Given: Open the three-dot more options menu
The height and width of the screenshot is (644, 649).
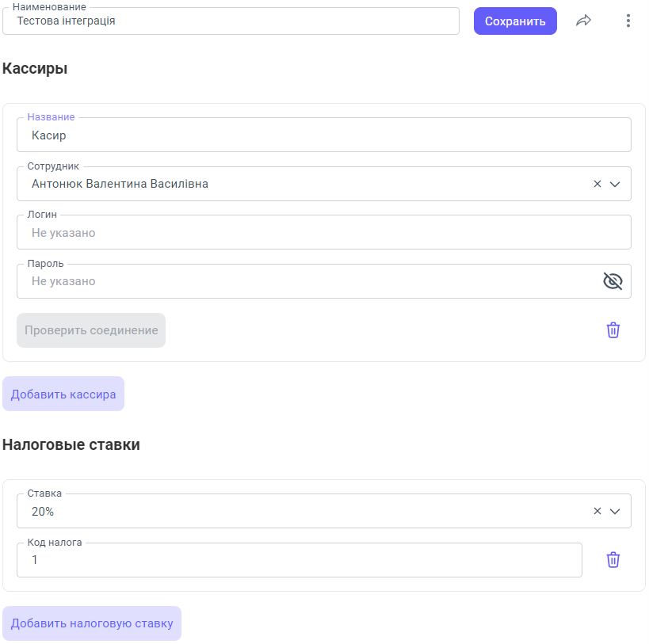Looking at the screenshot, I should pos(628,21).
